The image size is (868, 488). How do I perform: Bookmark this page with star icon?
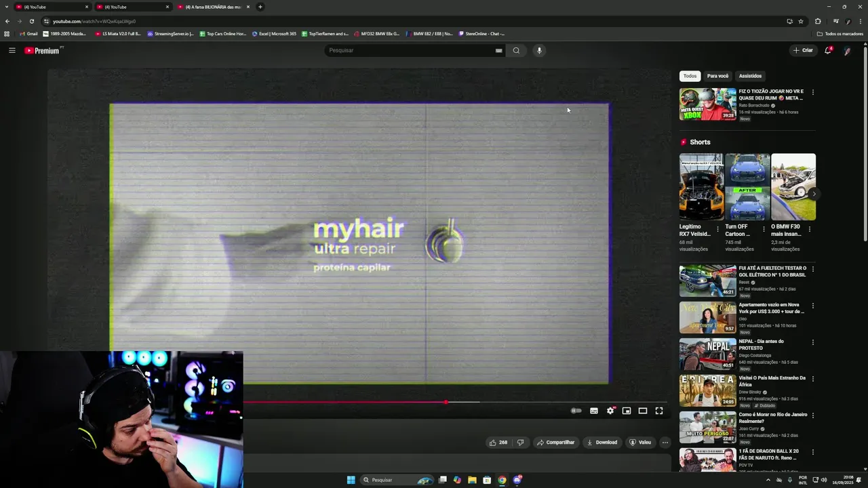point(801,21)
